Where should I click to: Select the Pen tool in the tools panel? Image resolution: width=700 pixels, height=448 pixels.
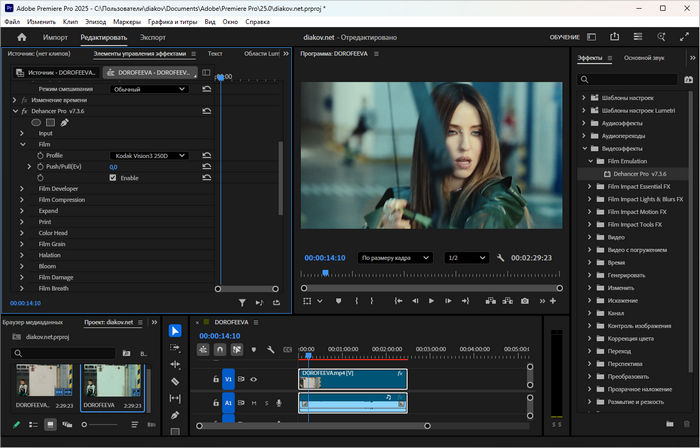tap(175, 415)
